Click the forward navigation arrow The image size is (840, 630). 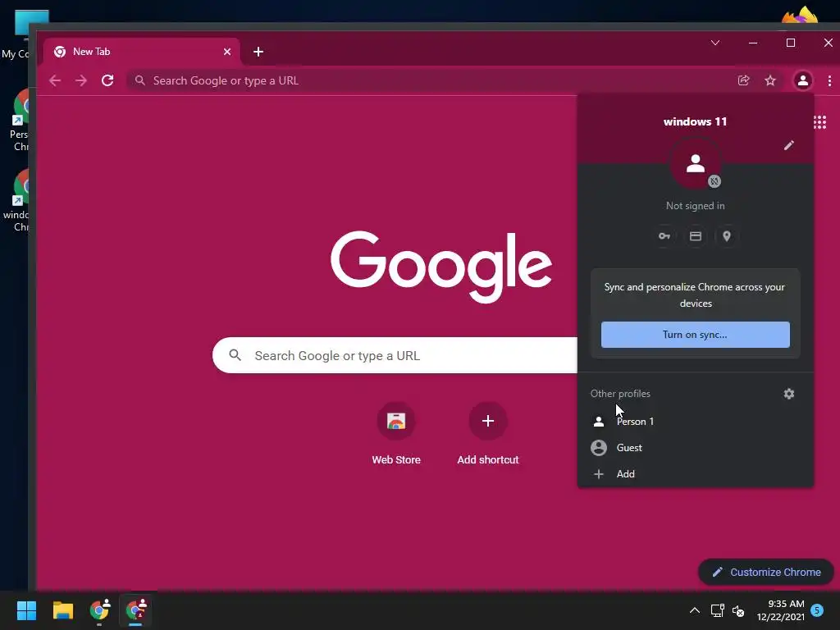click(x=81, y=81)
